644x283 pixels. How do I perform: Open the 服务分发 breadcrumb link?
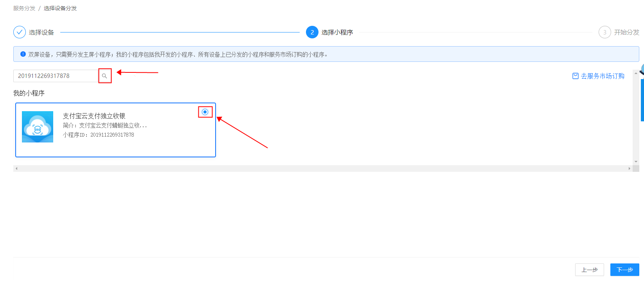[x=24, y=8]
